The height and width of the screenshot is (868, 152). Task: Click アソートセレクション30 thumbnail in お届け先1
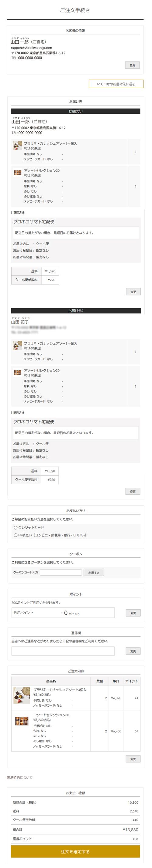point(18,173)
